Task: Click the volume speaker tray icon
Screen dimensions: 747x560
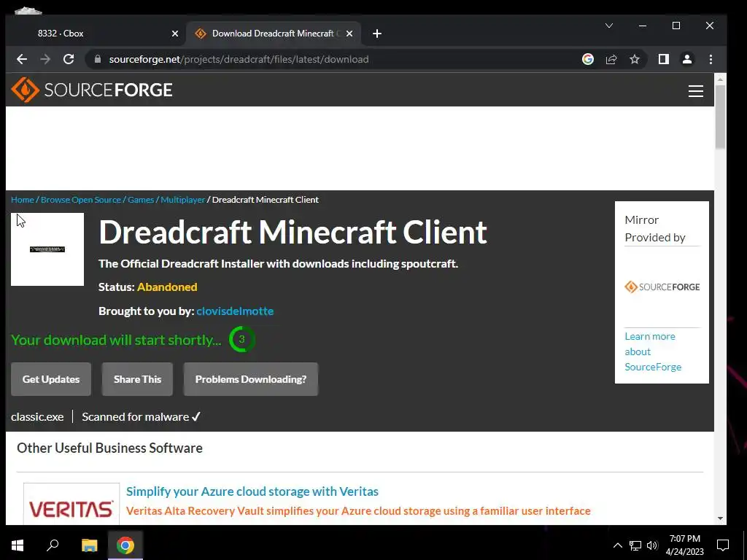Action: (652, 545)
